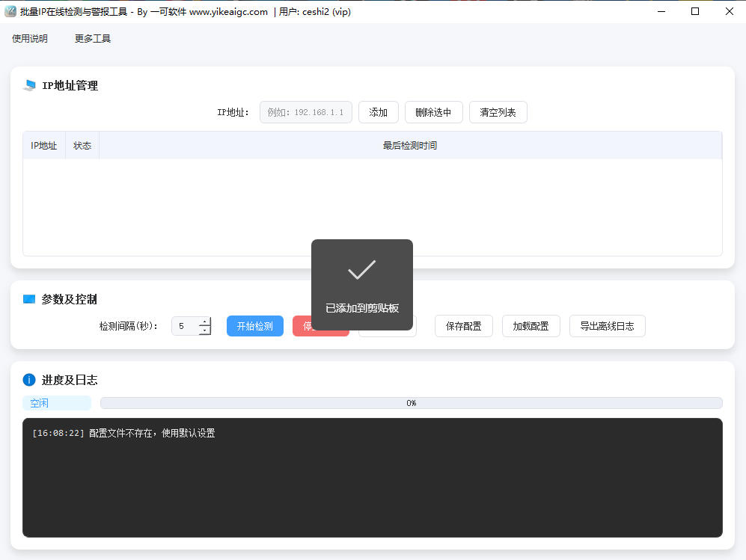
Task: Click the 进度及日志 info icon
Action: click(x=28, y=379)
